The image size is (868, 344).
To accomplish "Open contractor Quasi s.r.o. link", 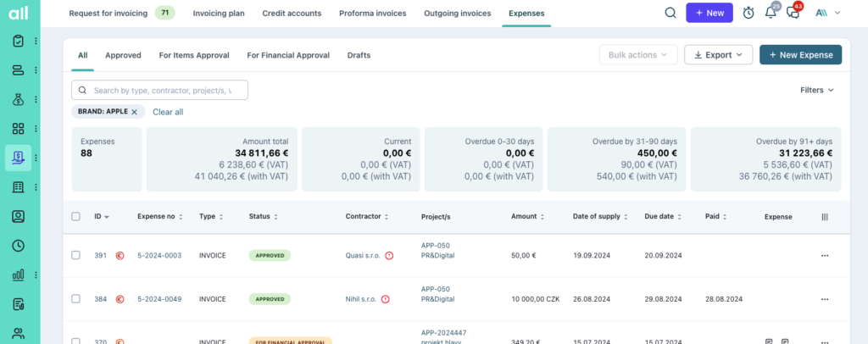I will pos(363,256).
